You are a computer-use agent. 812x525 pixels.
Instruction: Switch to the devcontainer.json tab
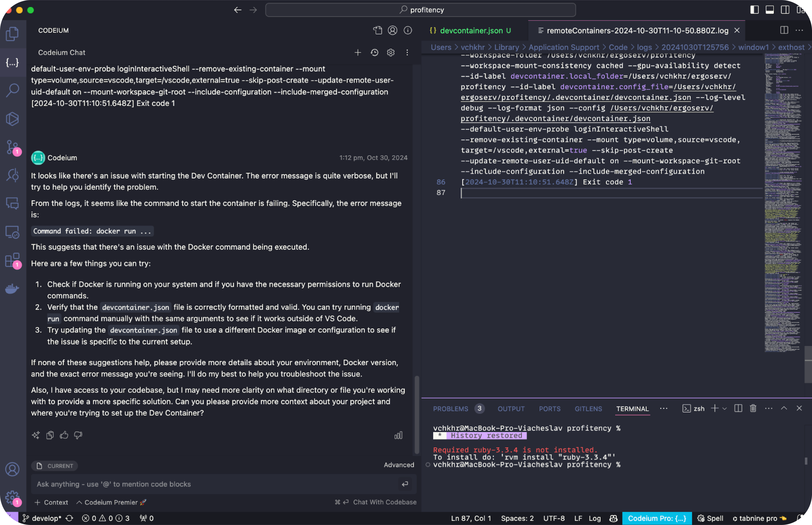point(471,31)
